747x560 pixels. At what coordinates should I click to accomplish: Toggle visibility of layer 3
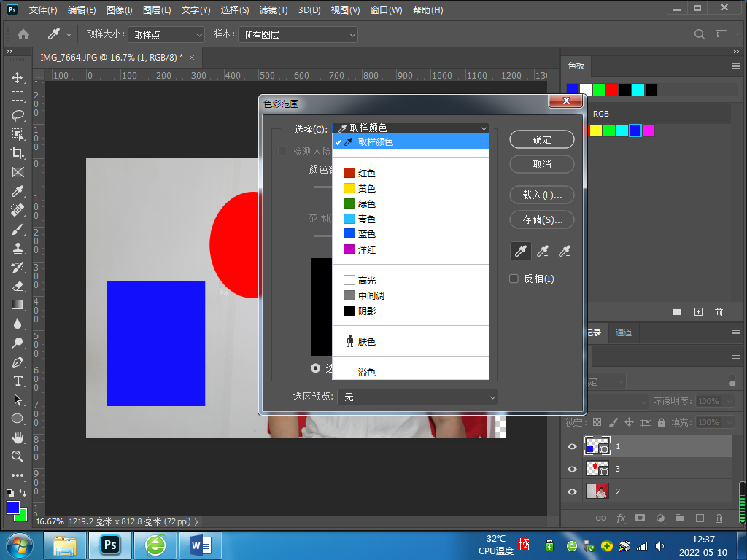coord(572,469)
